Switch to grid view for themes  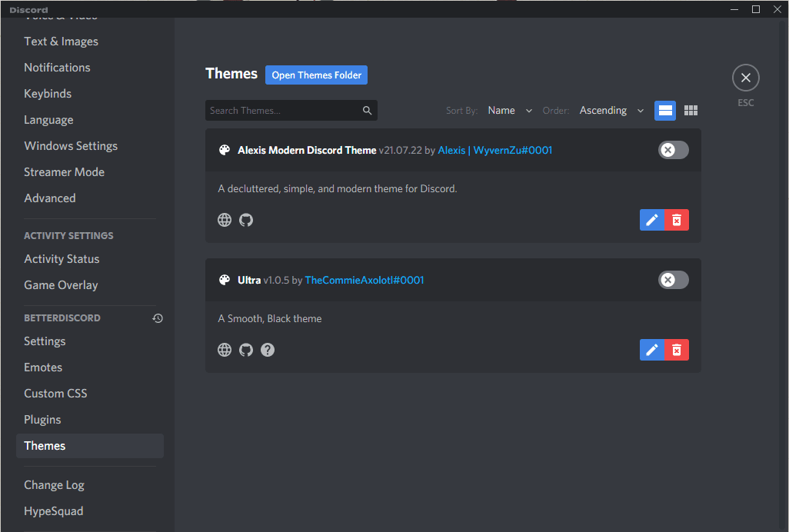(x=690, y=110)
